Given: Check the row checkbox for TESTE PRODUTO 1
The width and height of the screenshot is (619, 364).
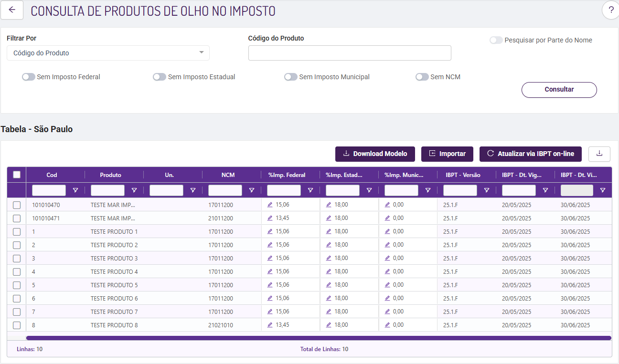Looking at the screenshot, I should click(x=17, y=231).
